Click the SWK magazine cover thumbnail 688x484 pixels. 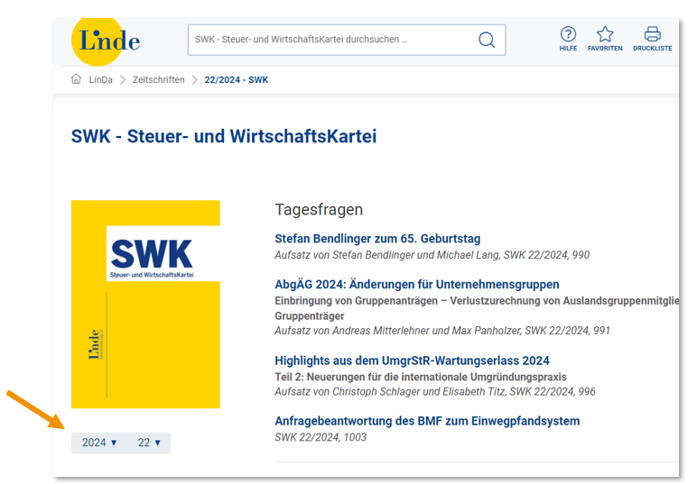point(146,304)
